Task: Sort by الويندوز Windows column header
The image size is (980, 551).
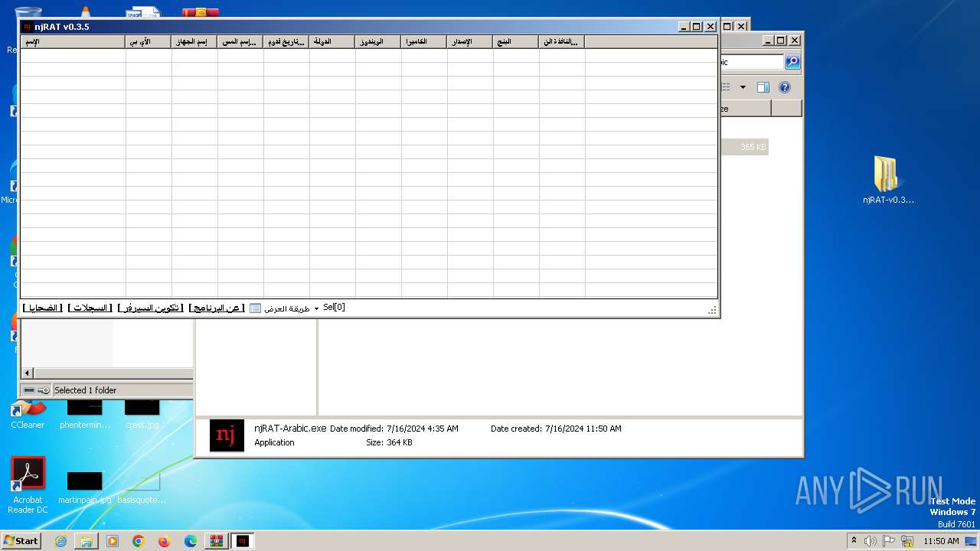Action: [378, 42]
